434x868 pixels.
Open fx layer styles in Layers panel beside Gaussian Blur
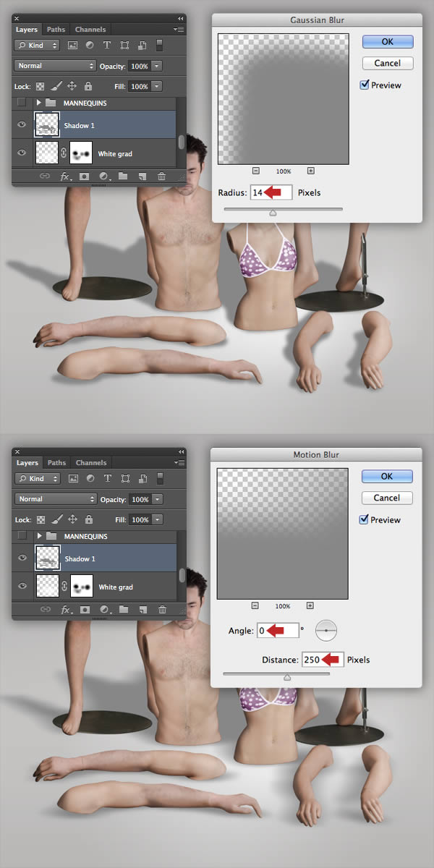65,176
